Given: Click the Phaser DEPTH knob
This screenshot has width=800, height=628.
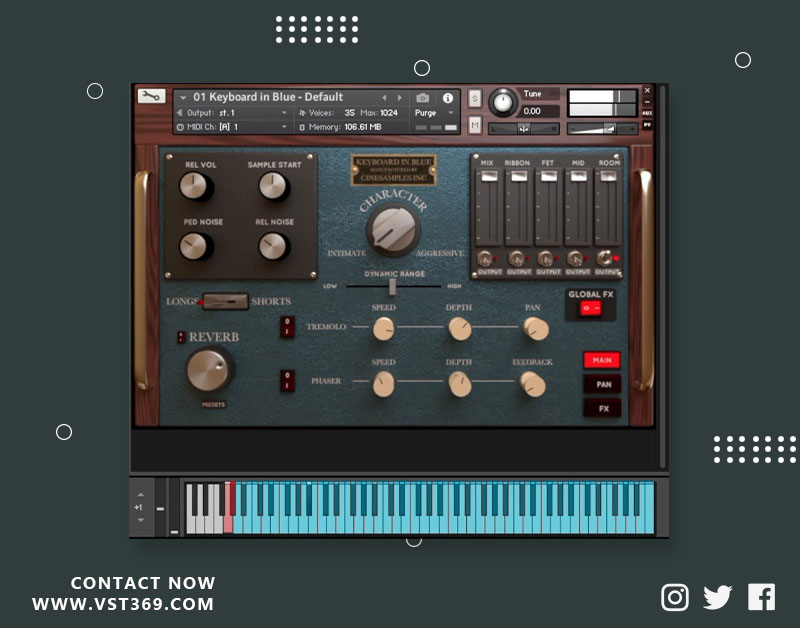Looking at the screenshot, I should point(460,384).
